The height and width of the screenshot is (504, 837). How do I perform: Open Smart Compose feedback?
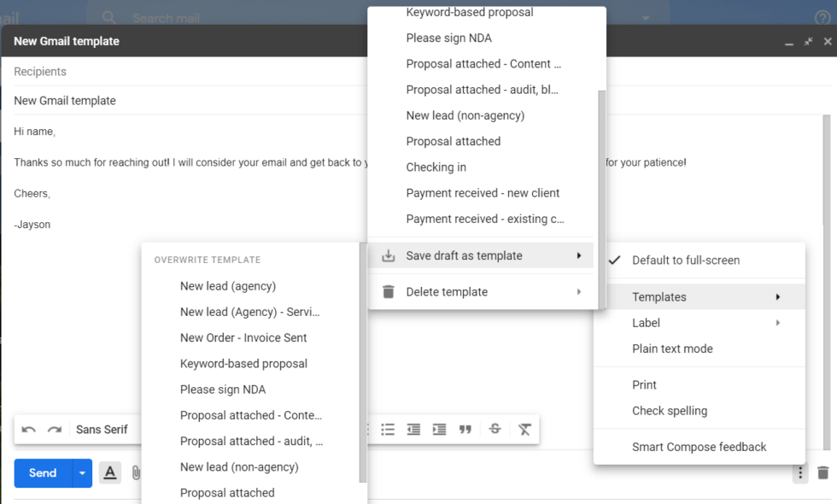click(699, 447)
